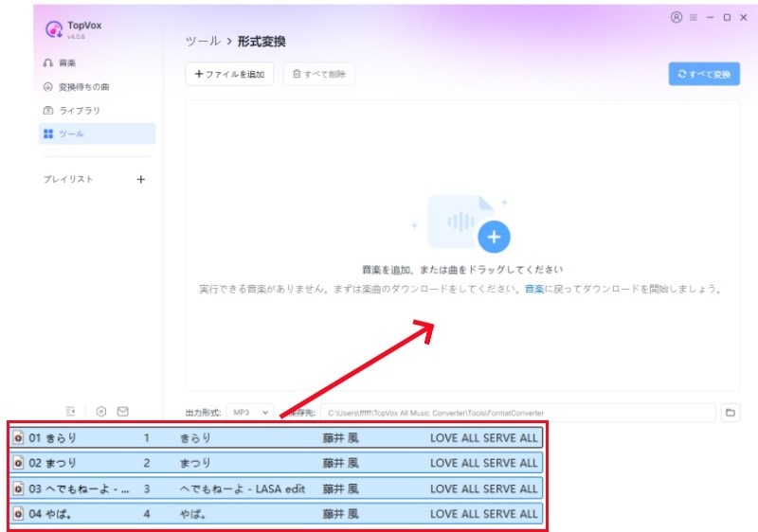Click the プレイリスト label

pyautogui.click(x=68, y=179)
